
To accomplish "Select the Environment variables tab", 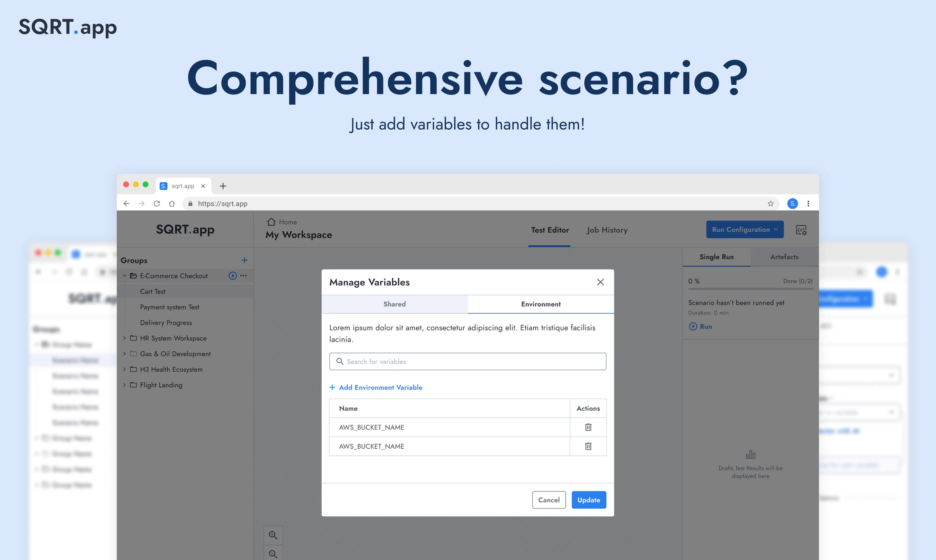I will tap(541, 304).
